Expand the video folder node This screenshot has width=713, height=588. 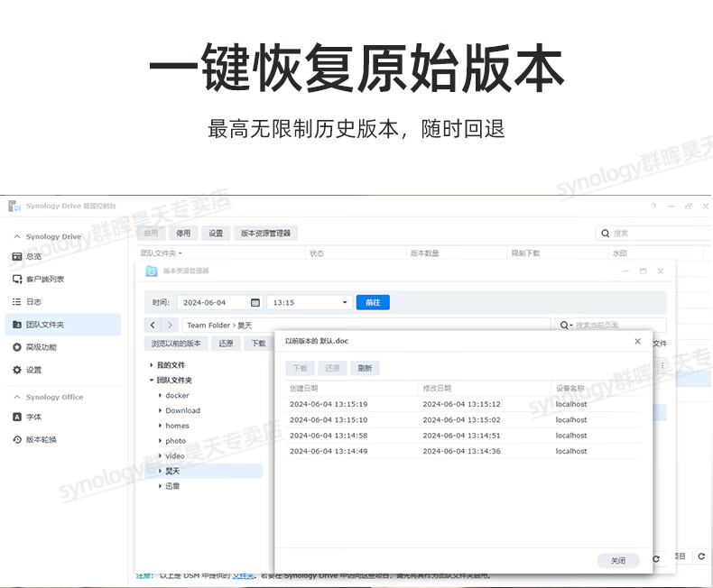[x=160, y=455]
